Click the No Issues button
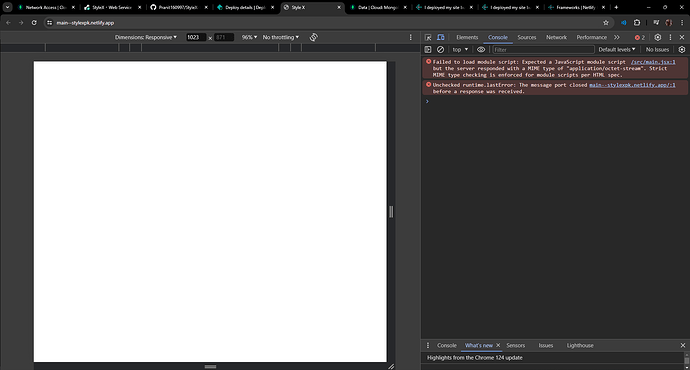The width and height of the screenshot is (690, 370). [657, 50]
